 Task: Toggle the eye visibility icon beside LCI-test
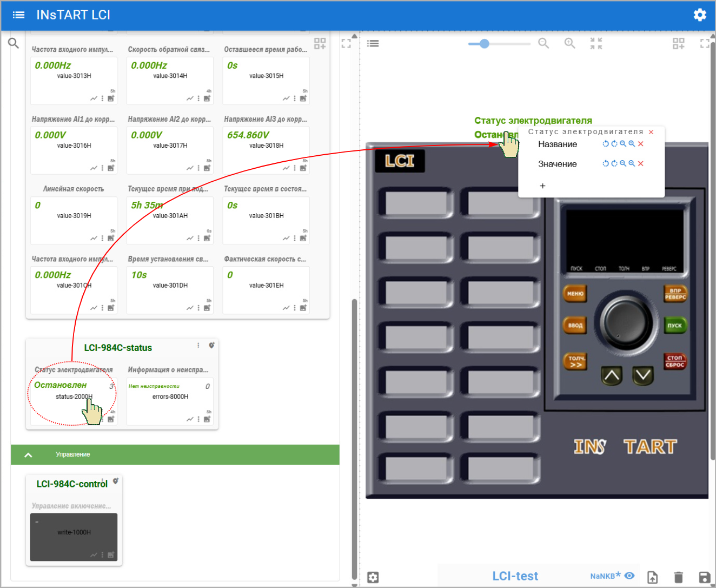click(x=629, y=576)
